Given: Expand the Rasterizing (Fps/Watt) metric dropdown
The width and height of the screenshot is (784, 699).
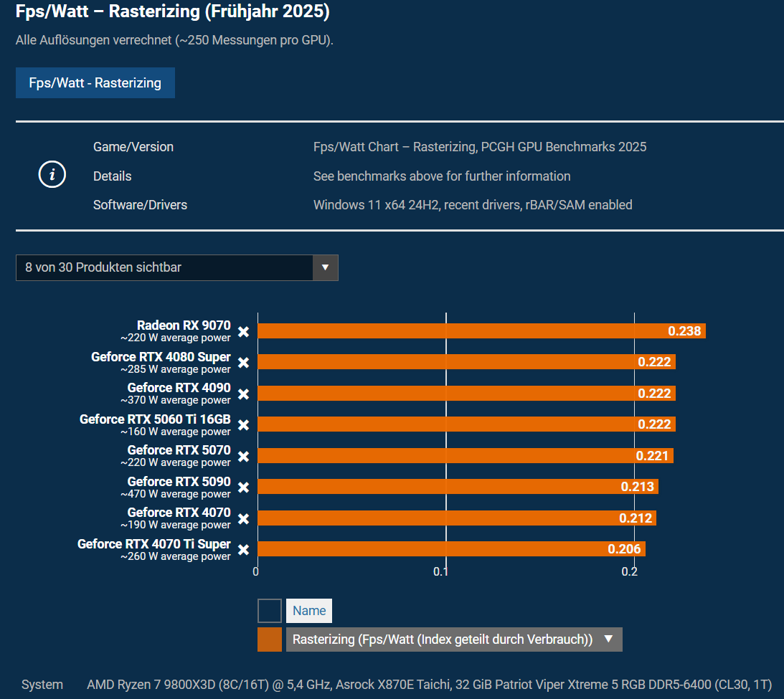Looking at the screenshot, I should (x=454, y=639).
